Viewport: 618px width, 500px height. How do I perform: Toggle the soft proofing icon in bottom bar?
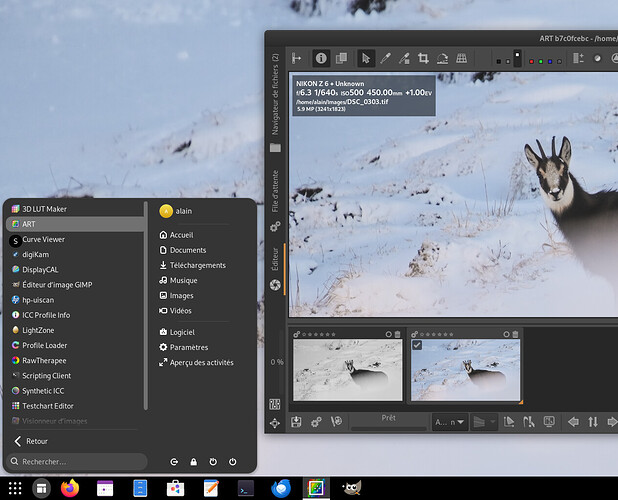coord(529,422)
